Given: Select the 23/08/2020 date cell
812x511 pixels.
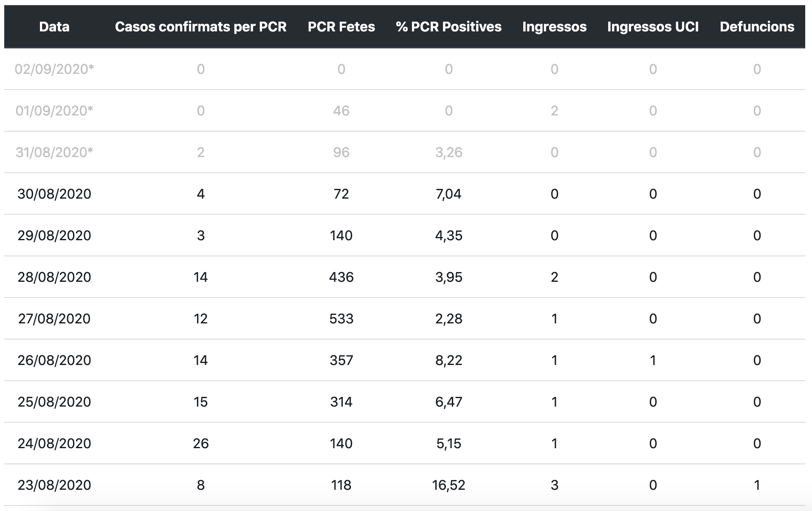Looking at the screenshot, I should click(x=54, y=485).
